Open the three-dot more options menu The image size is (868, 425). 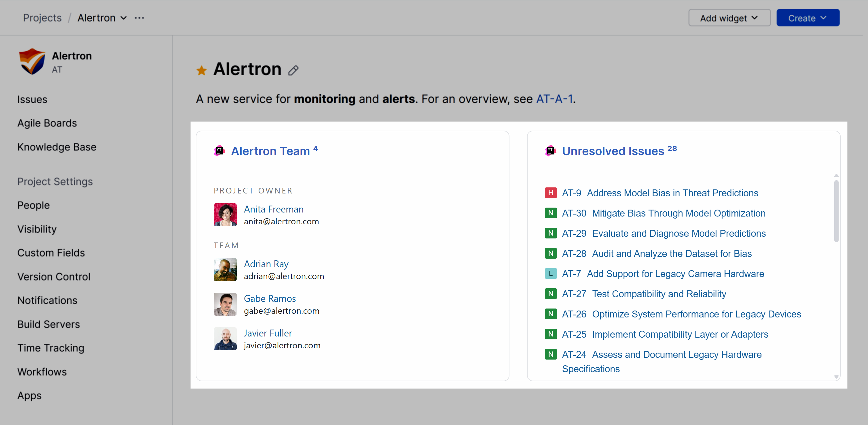point(139,18)
